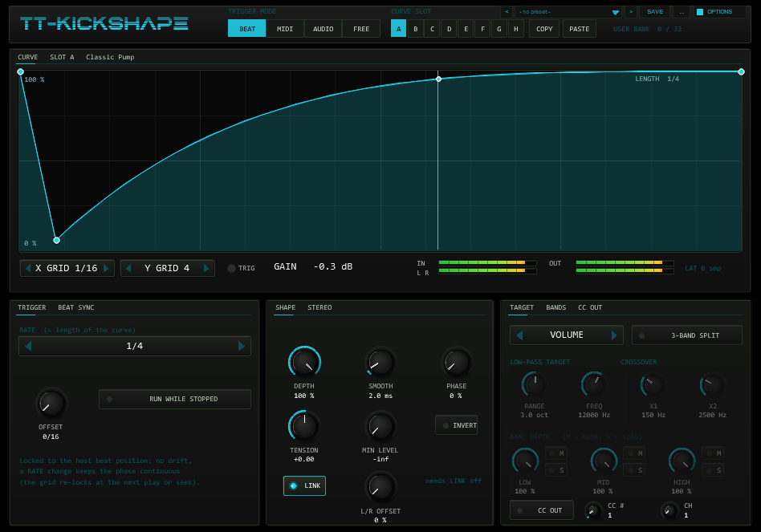Click the L/R OFFSET knob
This screenshot has height=532, width=761.
380,487
